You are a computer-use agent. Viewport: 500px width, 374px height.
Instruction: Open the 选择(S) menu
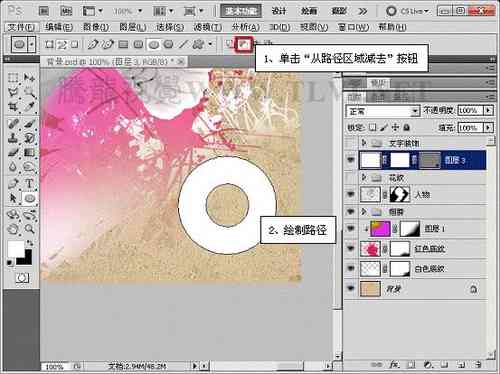[170, 27]
